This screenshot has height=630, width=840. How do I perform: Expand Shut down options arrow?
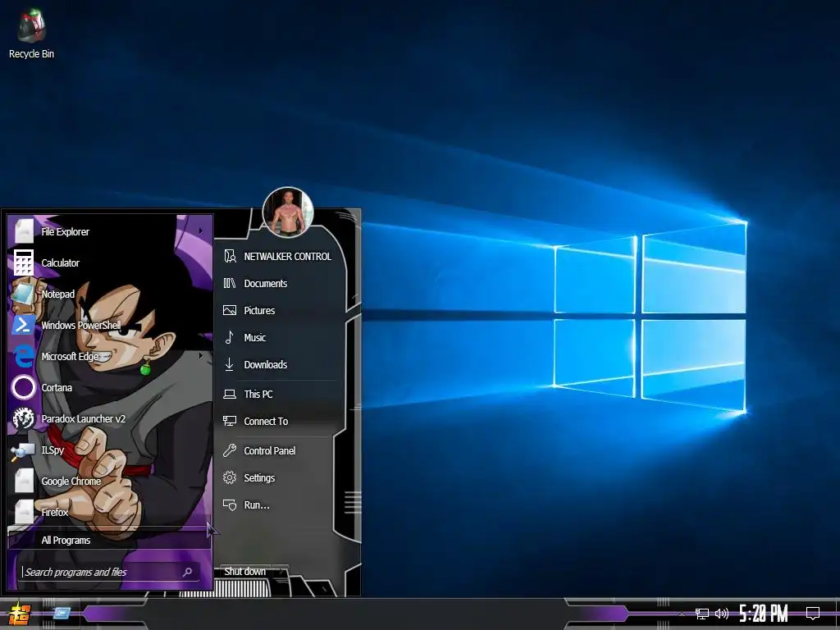click(x=281, y=572)
